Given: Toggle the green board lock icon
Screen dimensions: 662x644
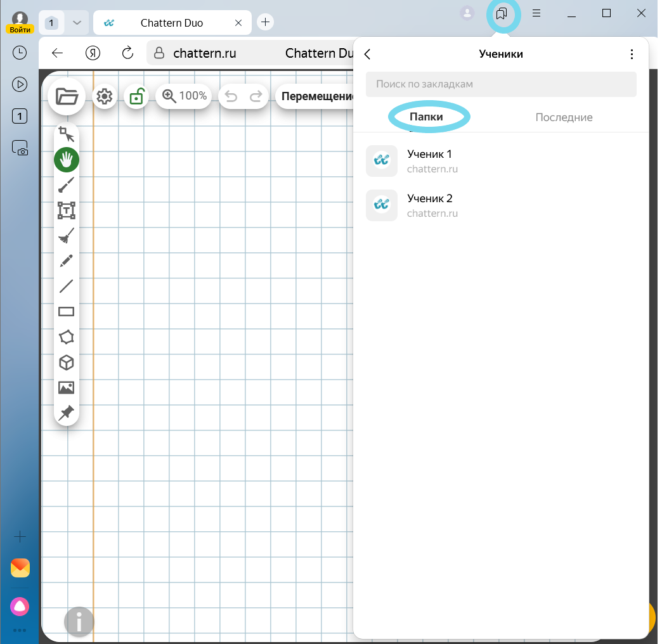Looking at the screenshot, I should 136,96.
